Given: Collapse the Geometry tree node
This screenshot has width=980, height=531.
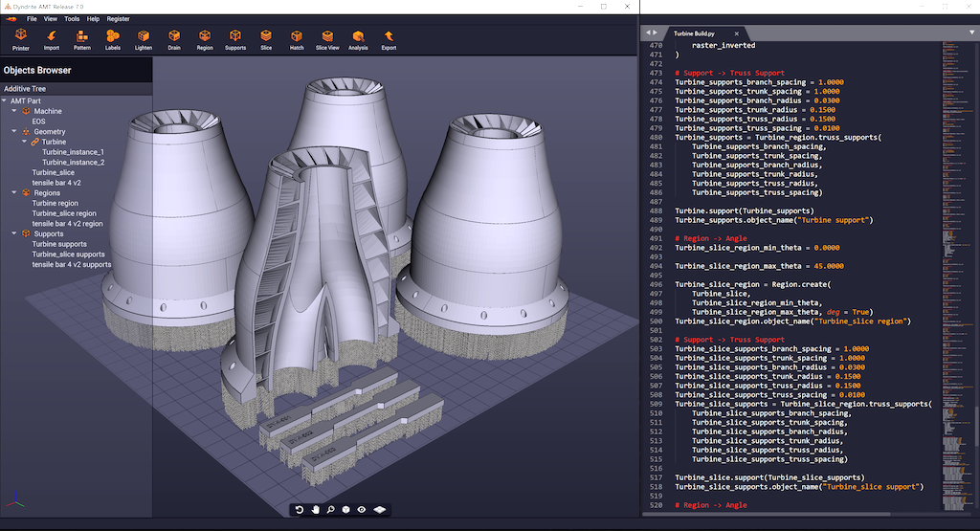Looking at the screenshot, I should (x=15, y=132).
